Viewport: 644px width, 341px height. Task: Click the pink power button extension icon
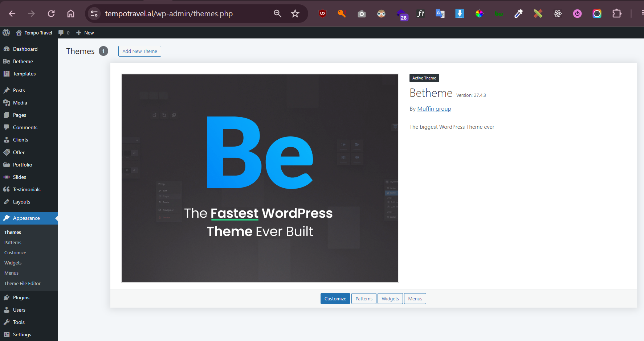pos(577,14)
